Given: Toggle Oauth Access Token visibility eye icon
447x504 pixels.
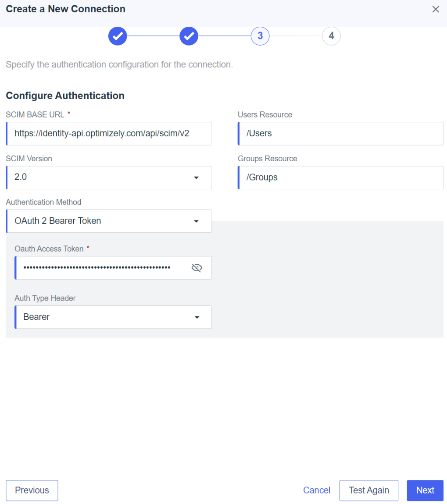Looking at the screenshot, I should [x=197, y=268].
